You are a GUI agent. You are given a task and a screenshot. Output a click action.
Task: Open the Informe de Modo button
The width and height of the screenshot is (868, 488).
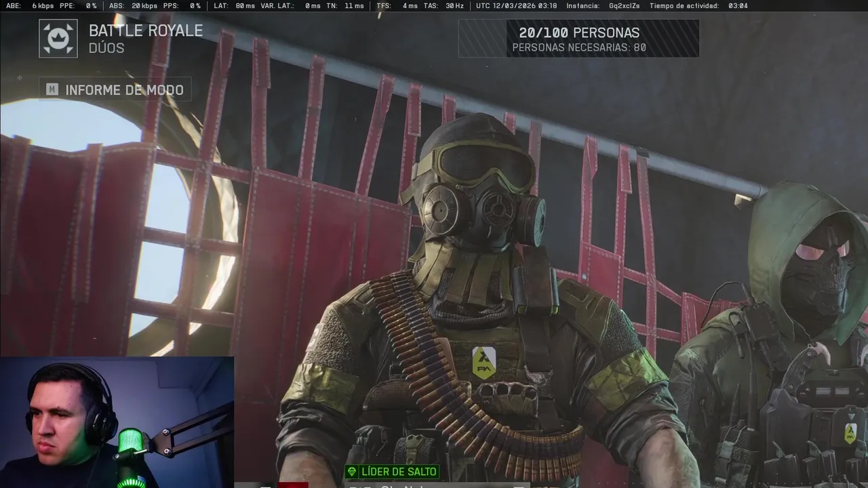click(x=115, y=89)
